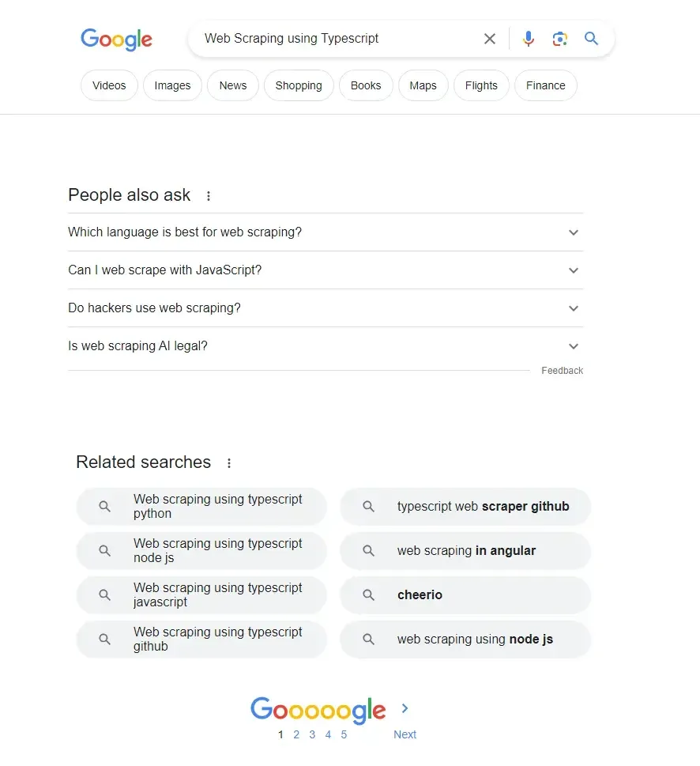Click the magnifier icon inside the cheerio chip
This screenshot has width=700, height=766.
pos(368,594)
